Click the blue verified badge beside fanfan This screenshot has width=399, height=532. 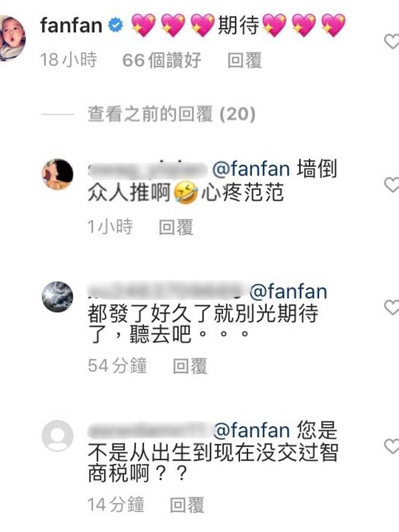(115, 26)
